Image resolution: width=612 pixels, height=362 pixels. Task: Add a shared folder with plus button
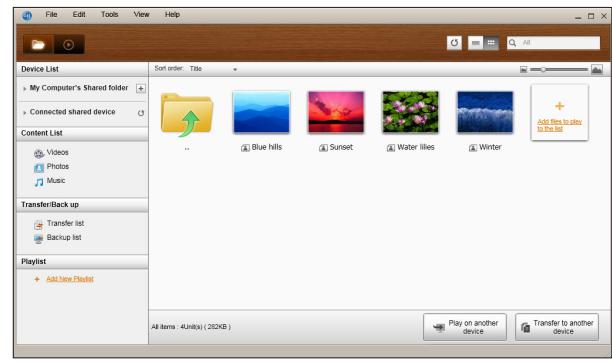tap(141, 89)
